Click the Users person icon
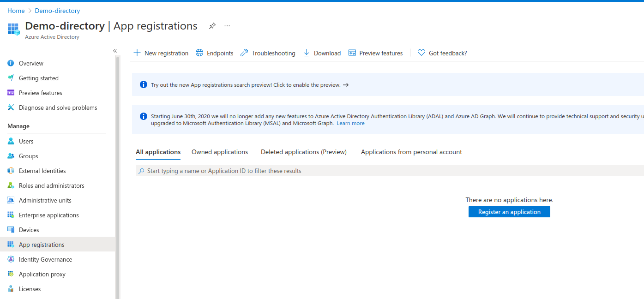Viewport: 644px width, 299px height. [x=11, y=141]
